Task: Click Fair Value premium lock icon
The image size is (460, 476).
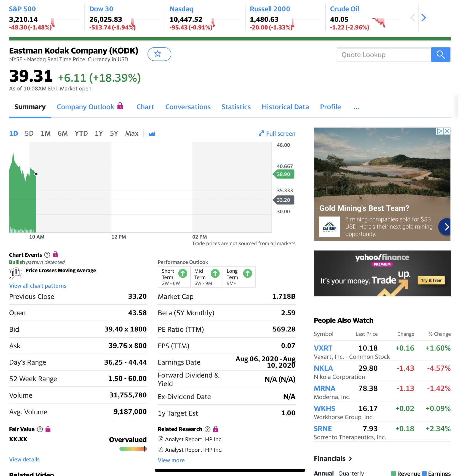Action: [x=48, y=429]
